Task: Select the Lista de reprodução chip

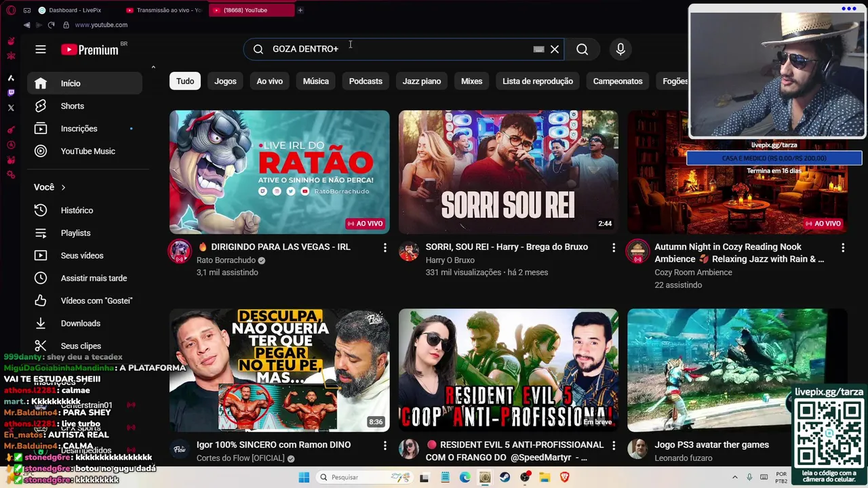Action: [537, 81]
